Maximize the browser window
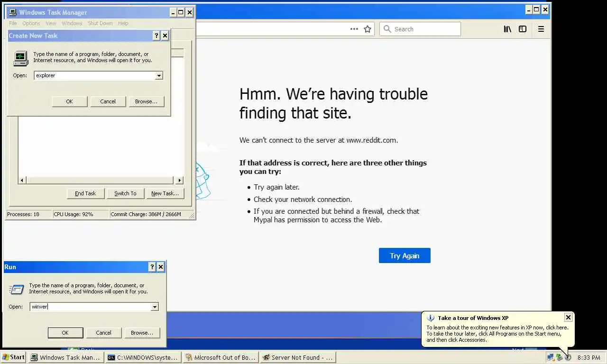 click(536, 9)
